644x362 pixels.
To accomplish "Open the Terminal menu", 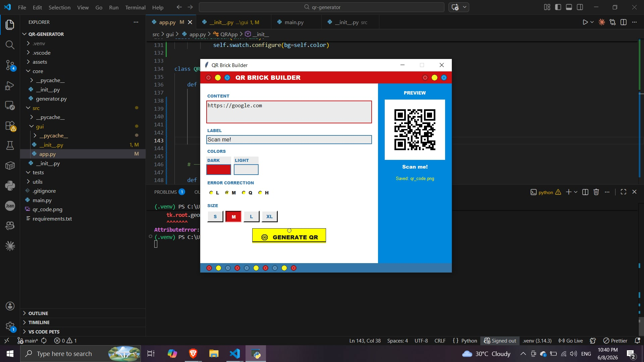I will 135,7.
